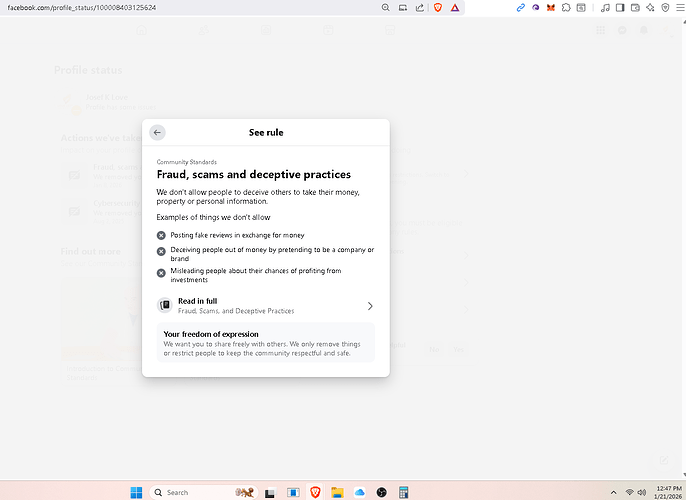Open the Brave hamburger main menu
The width and height of the screenshot is (686, 500).
click(x=679, y=7)
